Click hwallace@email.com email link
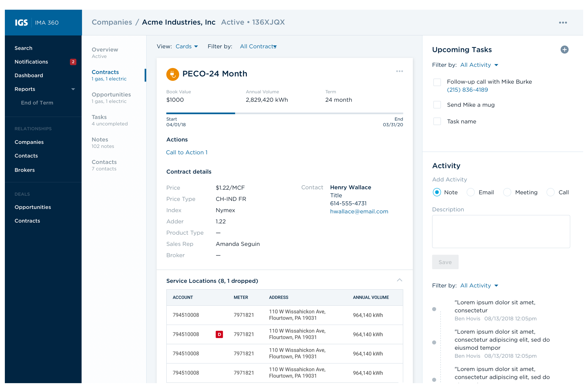 pyautogui.click(x=359, y=212)
